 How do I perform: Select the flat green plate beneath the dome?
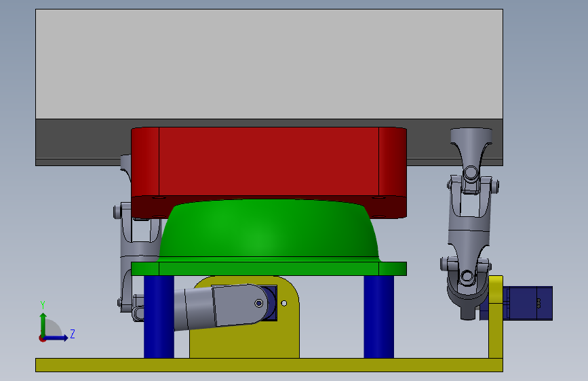coord(269,269)
